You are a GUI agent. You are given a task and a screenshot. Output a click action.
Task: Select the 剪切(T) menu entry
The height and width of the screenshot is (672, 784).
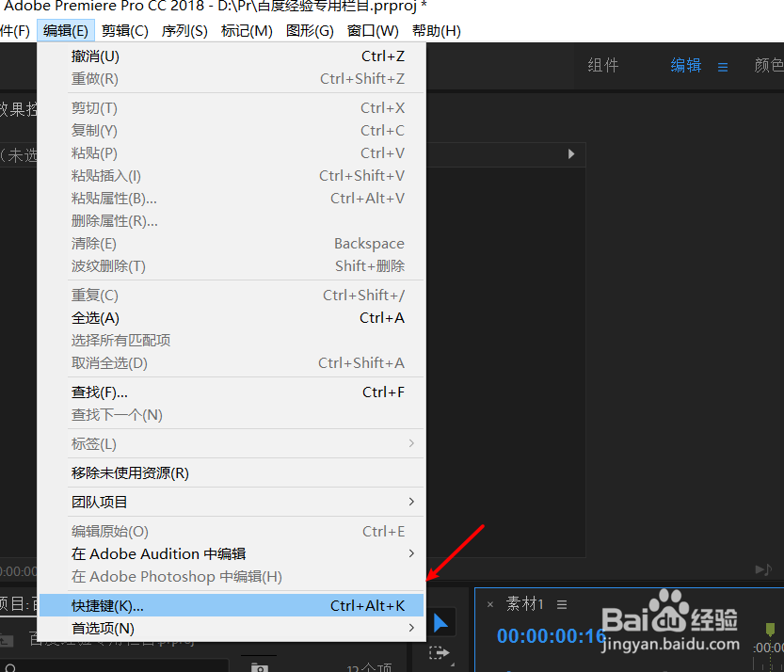tap(231, 108)
